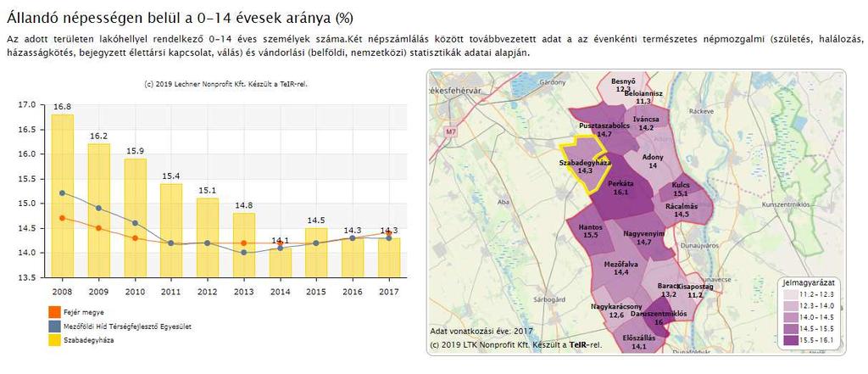Viewport: 868px width, 374px height.
Task: Click the 15.5 - 16.1 legend color swatch
Action: click(x=792, y=341)
